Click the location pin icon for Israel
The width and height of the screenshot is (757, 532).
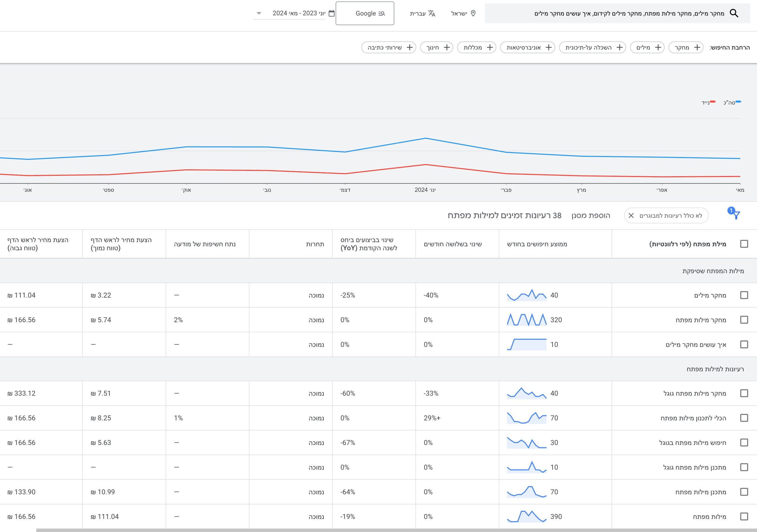pyautogui.click(x=473, y=13)
